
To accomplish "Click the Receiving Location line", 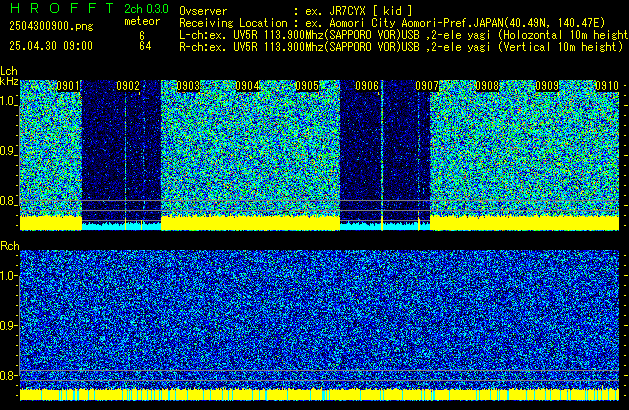I will tap(392, 23).
